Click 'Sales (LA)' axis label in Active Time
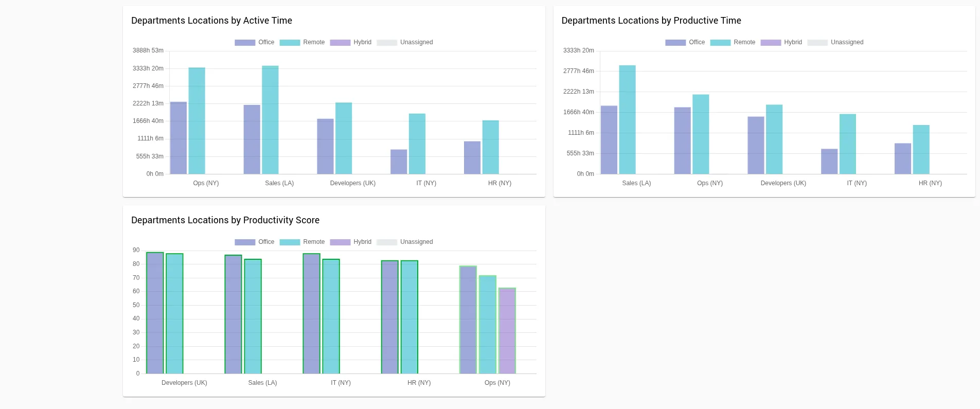Viewport: 980px width, 409px height. click(x=279, y=183)
